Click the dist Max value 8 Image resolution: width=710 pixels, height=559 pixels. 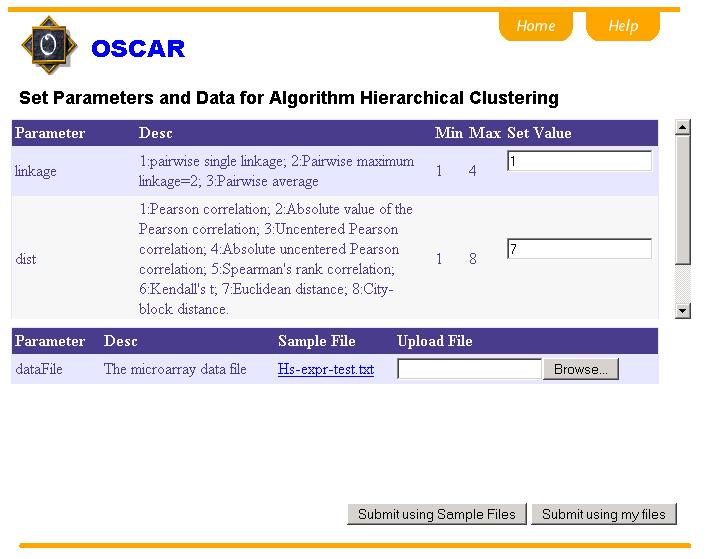coord(473,258)
